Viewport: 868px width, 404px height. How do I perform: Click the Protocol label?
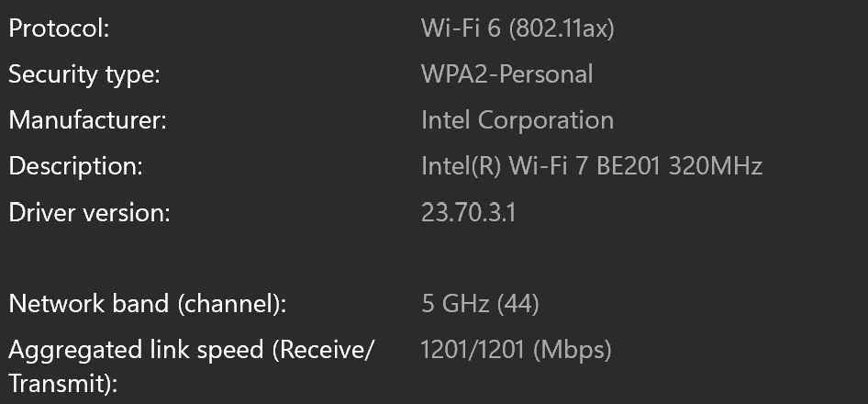click(x=59, y=28)
